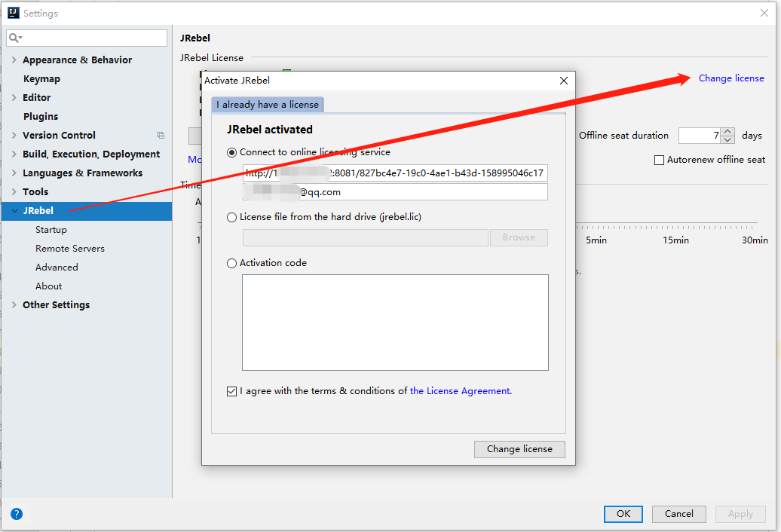
Task: Open the Plugins settings page
Action: 41,117
